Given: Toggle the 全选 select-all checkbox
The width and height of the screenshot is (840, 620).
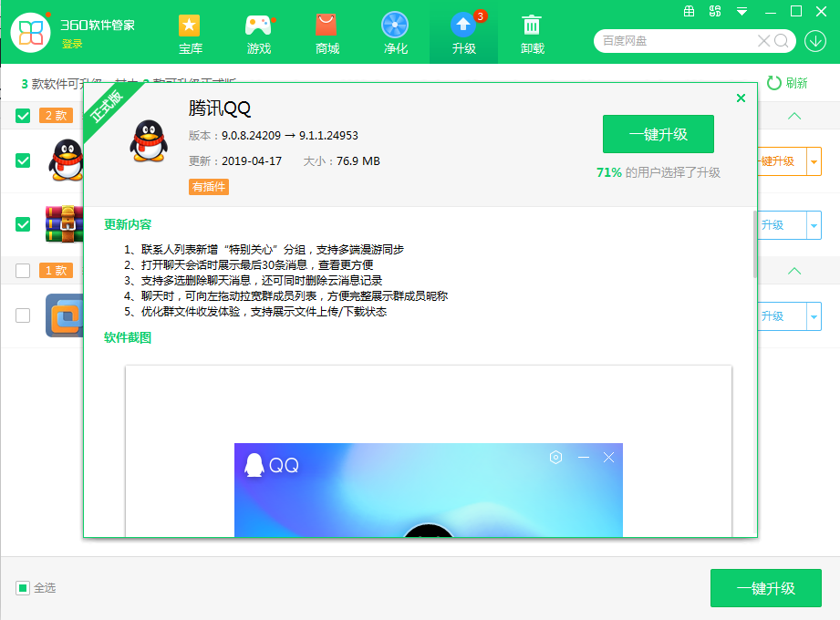Looking at the screenshot, I should [x=23, y=588].
